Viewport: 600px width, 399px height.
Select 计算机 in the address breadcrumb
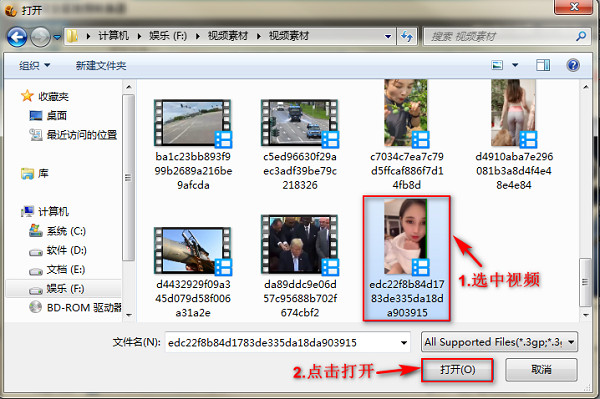[113, 36]
